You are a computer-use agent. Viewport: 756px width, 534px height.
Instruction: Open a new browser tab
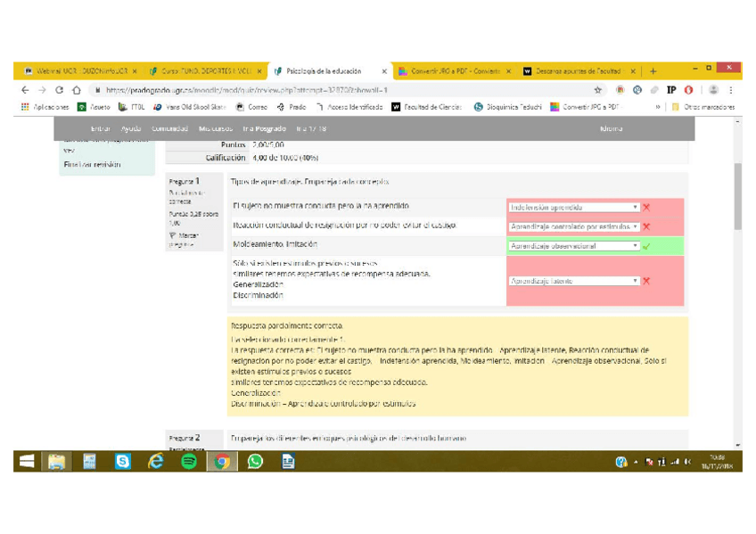click(653, 71)
